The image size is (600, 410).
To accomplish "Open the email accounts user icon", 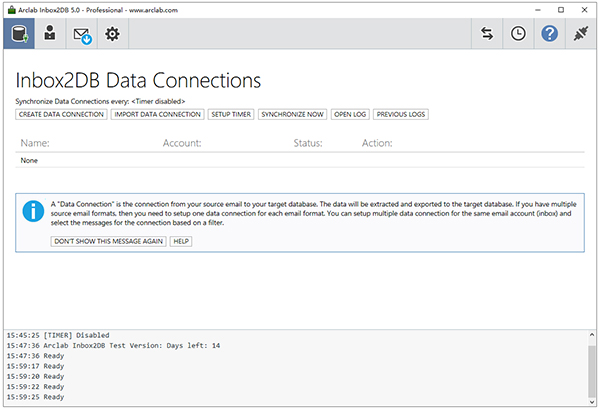I will (50, 34).
